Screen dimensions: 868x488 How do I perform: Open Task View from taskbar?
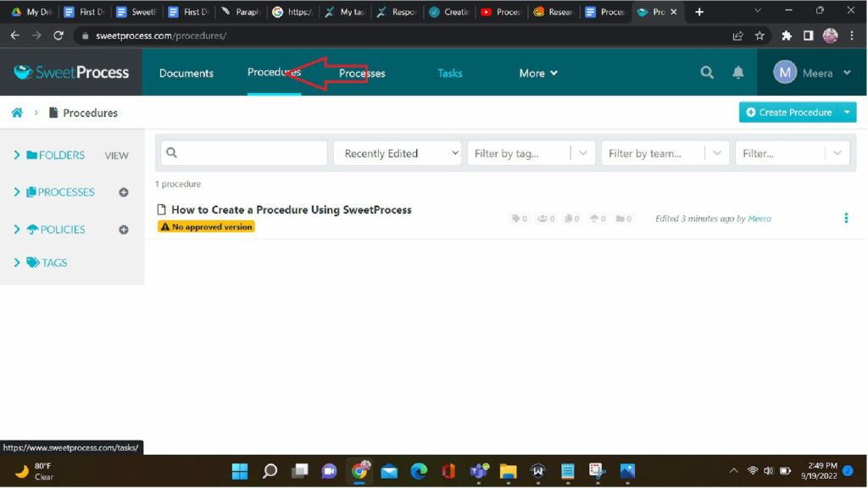pyautogui.click(x=299, y=471)
